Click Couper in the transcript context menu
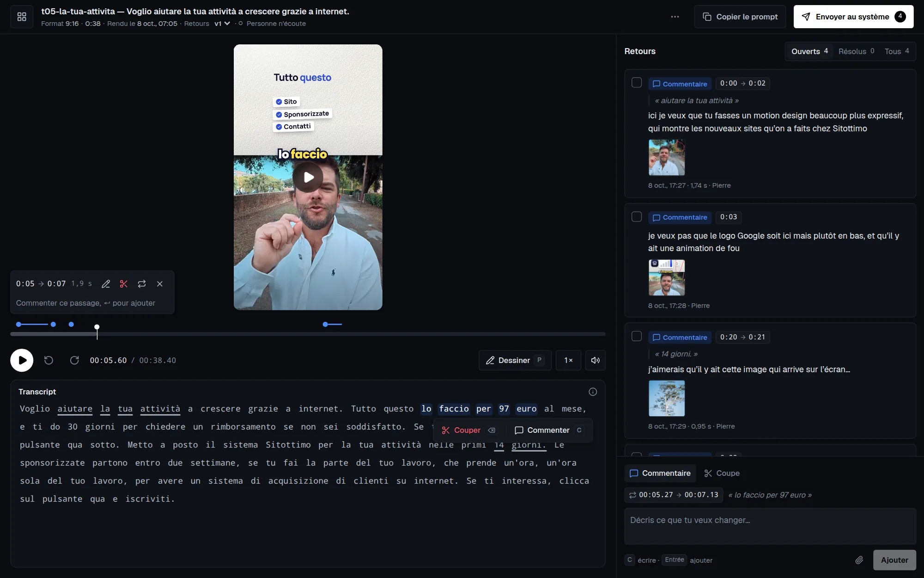 (468, 430)
